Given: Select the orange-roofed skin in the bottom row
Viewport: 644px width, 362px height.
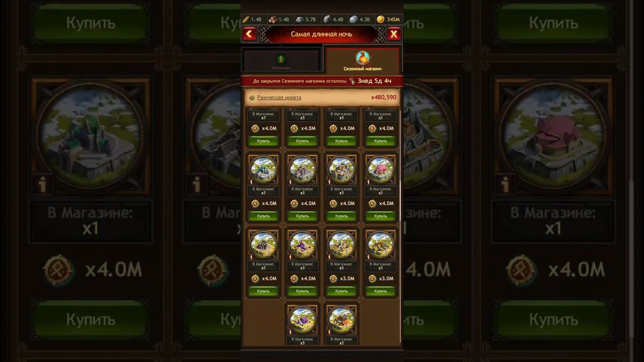Looking at the screenshot, I should click(342, 319).
